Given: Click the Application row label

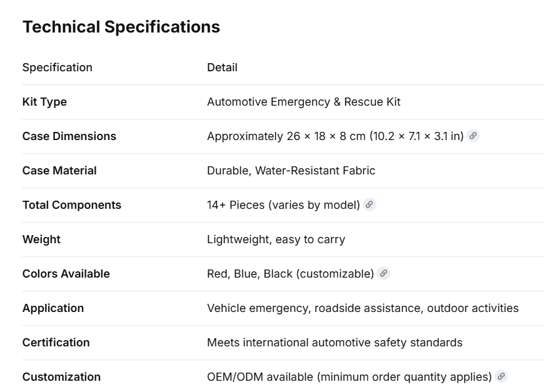Looking at the screenshot, I should (x=53, y=308).
